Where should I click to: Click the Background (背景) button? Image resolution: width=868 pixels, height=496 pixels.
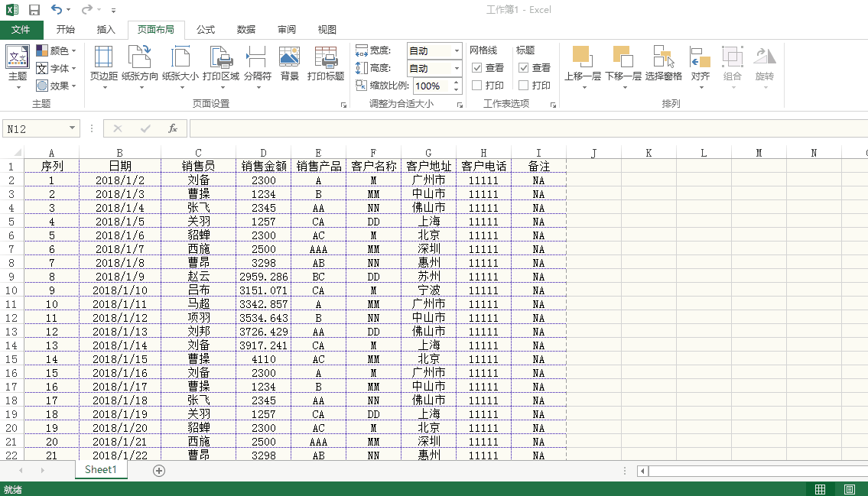290,64
